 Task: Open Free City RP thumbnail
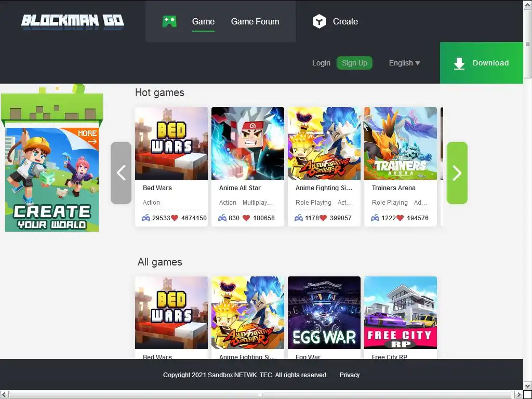(x=401, y=312)
